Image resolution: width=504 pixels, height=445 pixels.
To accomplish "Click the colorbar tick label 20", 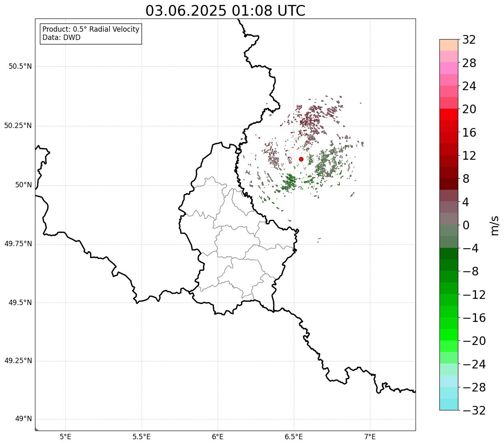I will pyautogui.click(x=469, y=110).
